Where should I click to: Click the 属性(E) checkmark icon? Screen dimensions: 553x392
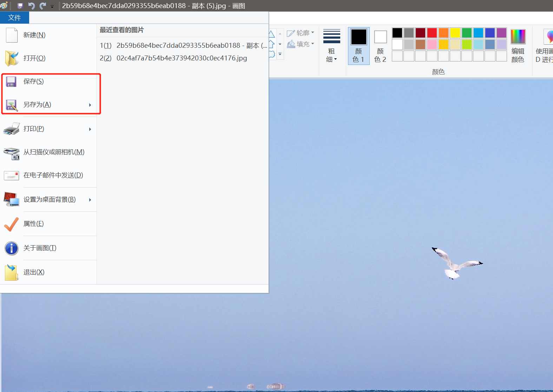point(12,224)
